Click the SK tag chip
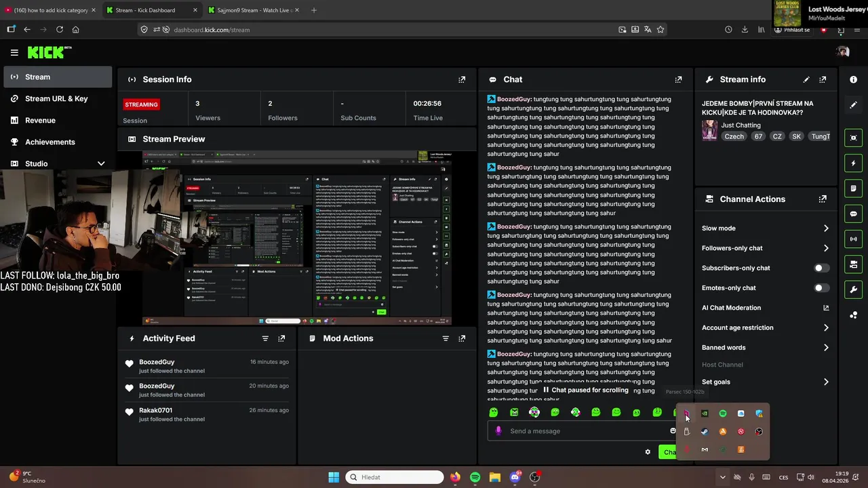This screenshot has height=488, width=868. (796, 136)
